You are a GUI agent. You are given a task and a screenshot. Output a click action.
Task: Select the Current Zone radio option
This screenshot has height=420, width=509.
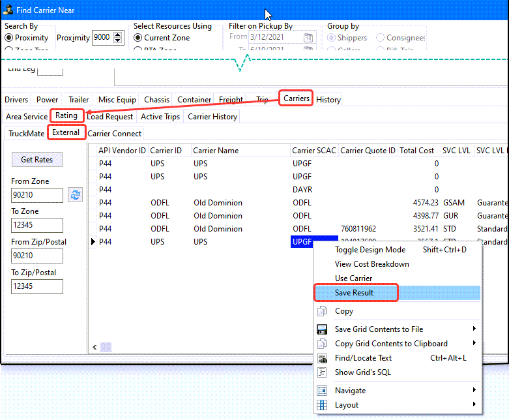[x=139, y=38]
